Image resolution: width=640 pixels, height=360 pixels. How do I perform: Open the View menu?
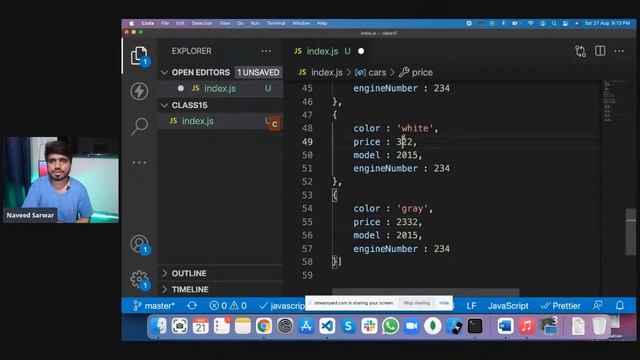point(225,23)
